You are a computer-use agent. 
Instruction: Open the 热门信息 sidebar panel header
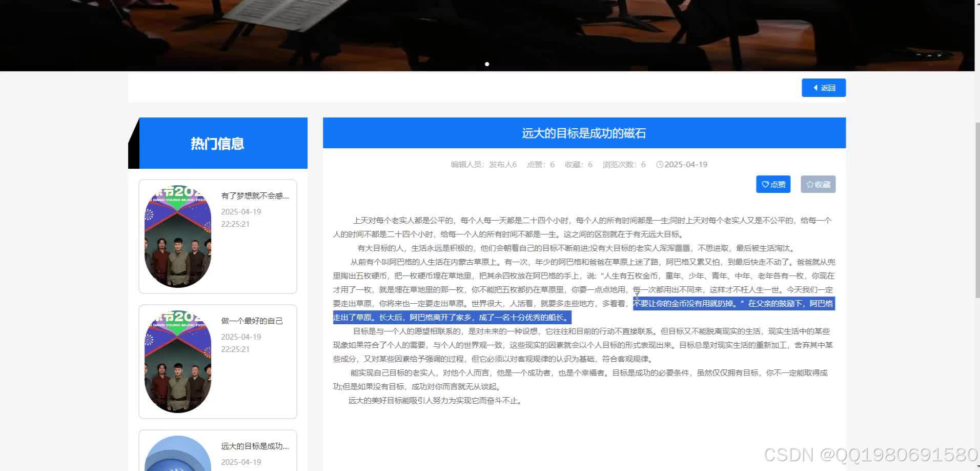(x=217, y=143)
